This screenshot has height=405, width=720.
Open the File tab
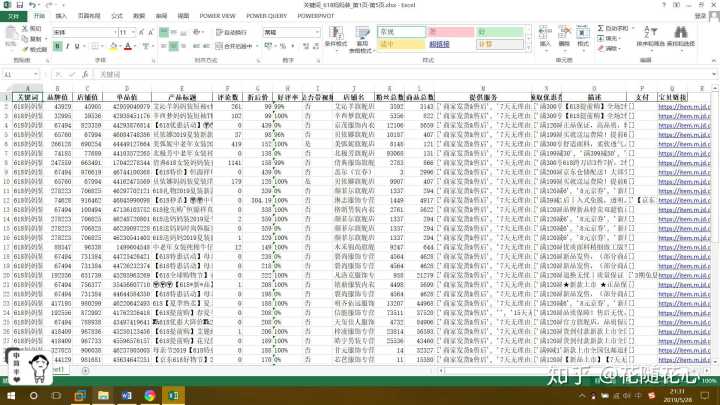coord(13,16)
